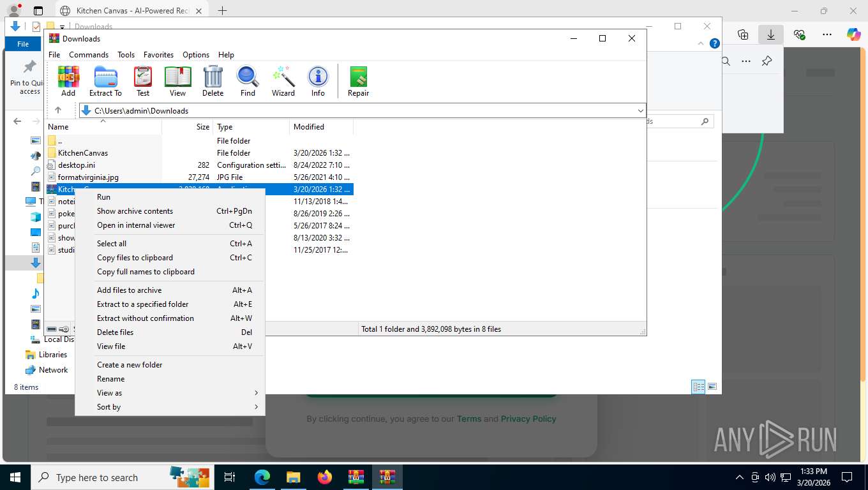Open Edge Settings and more ellipsis
The height and width of the screenshot is (490, 868).
click(827, 34)
